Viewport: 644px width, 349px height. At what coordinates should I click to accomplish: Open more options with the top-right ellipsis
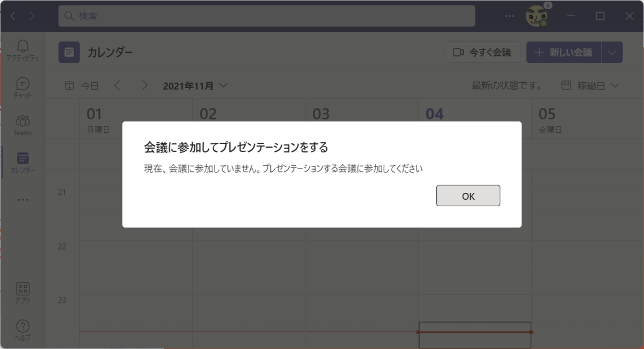point(509,16)
